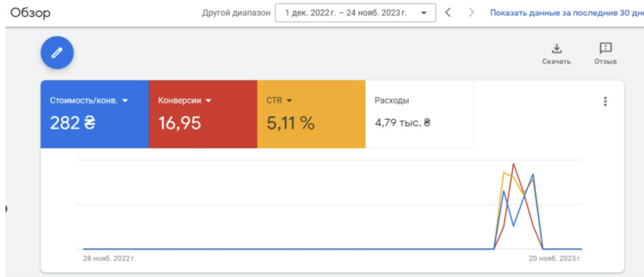
Task: Click the Показать данные за последние 30 дней link
Action: (567, 13)
